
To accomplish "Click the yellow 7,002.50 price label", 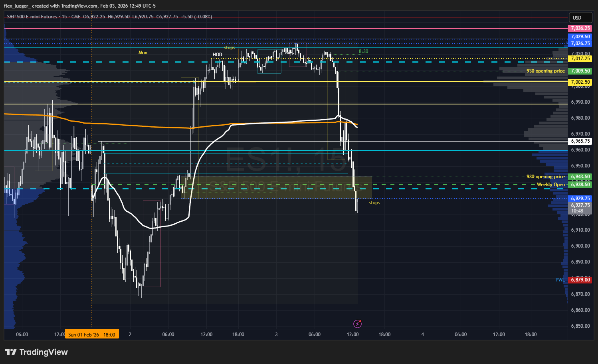I will pos(580,82).
